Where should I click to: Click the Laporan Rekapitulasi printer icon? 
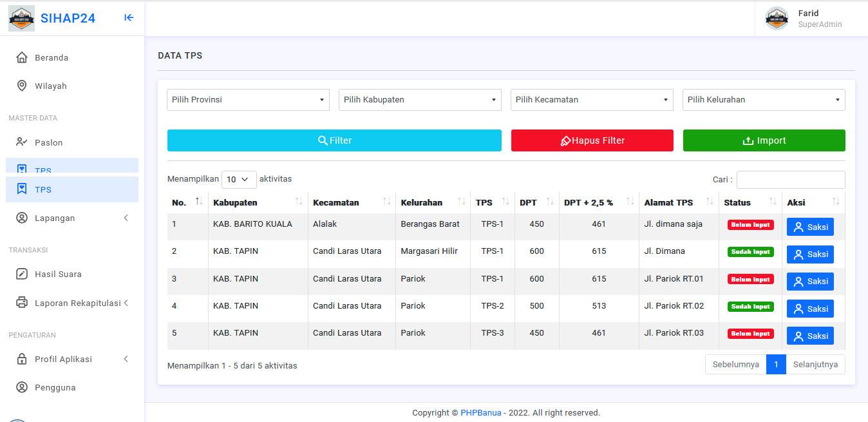pos(22,303)
